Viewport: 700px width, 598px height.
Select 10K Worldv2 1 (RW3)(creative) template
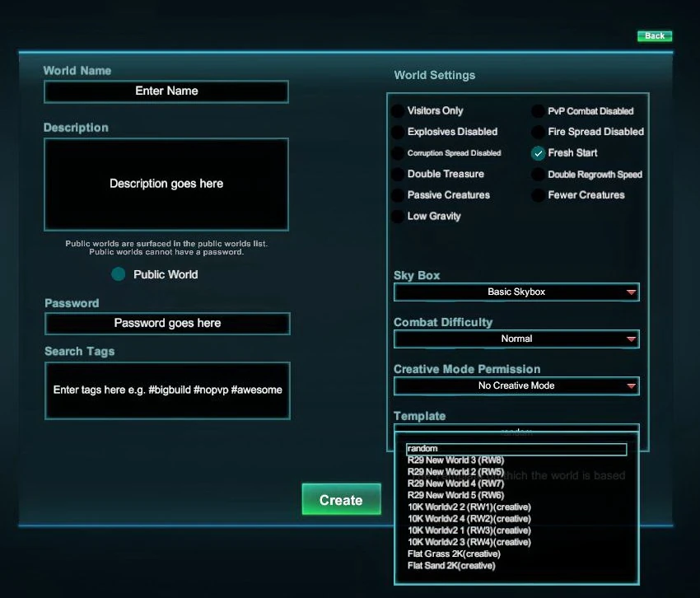coord(469,530)
